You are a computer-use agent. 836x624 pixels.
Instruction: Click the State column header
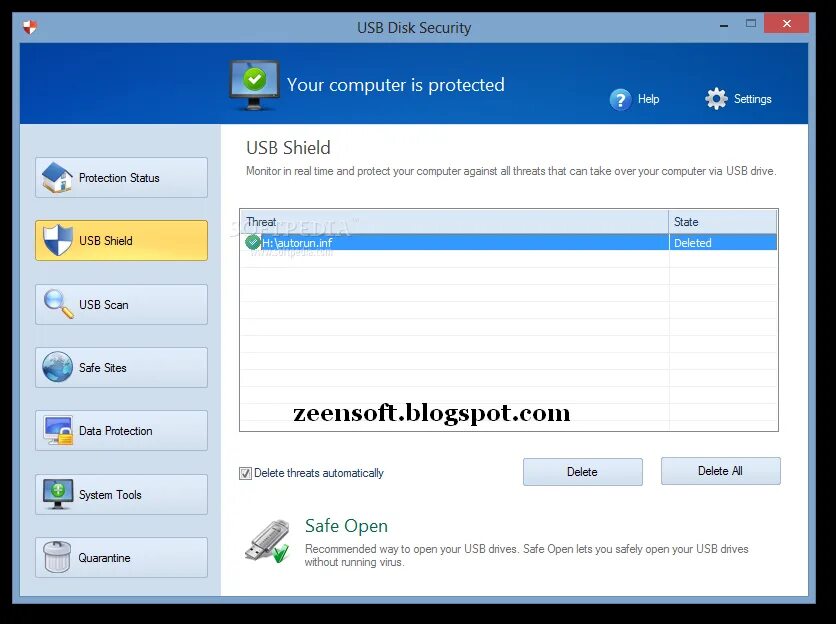[723, 222]
